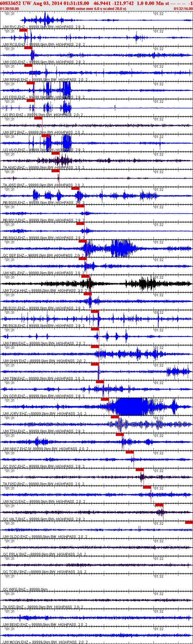Select the UW RVC EHZ station label
Screen dimensions: 193x644
[44, 27]
